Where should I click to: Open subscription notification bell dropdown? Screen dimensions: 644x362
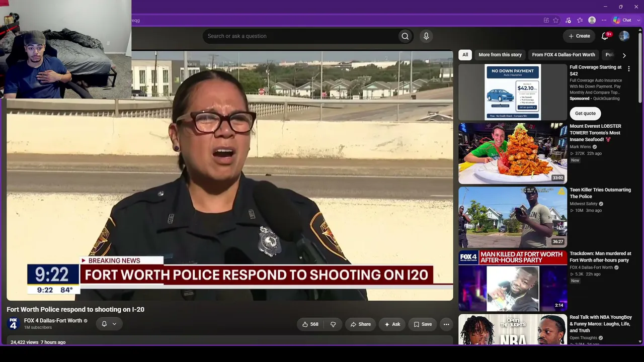tap(109, 324)
